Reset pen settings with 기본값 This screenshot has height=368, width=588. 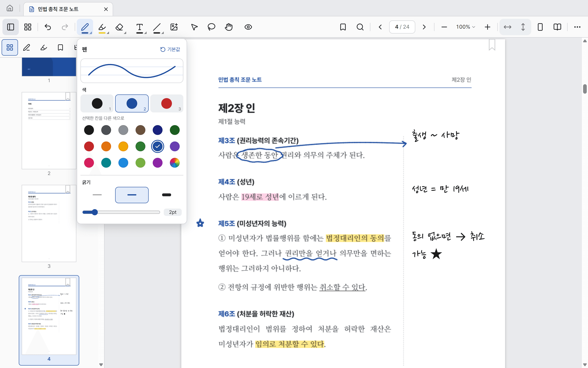[x=170, y=49]
